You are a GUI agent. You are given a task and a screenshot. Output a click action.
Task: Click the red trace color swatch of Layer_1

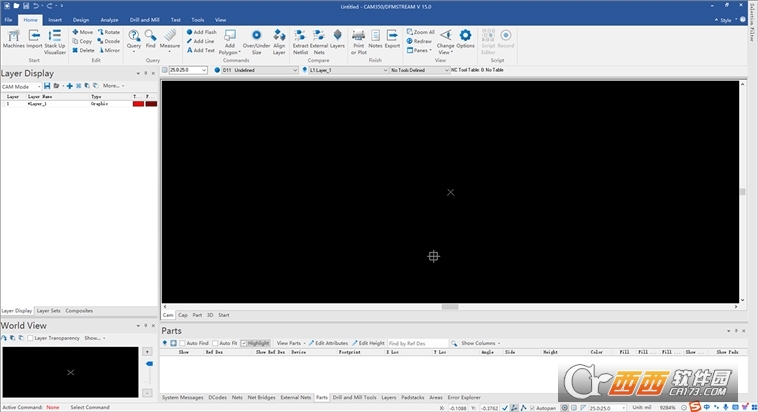pyautogui.click(x=138, y=104)
